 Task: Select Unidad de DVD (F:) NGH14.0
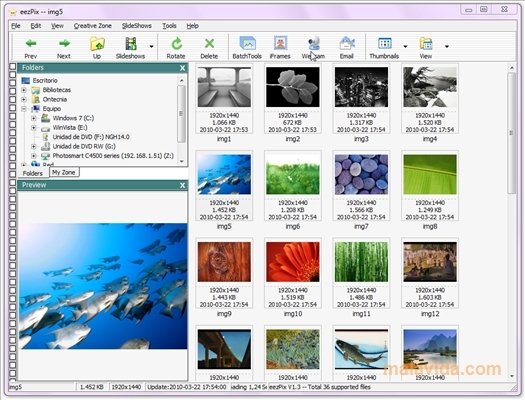[x=85, y=137]
